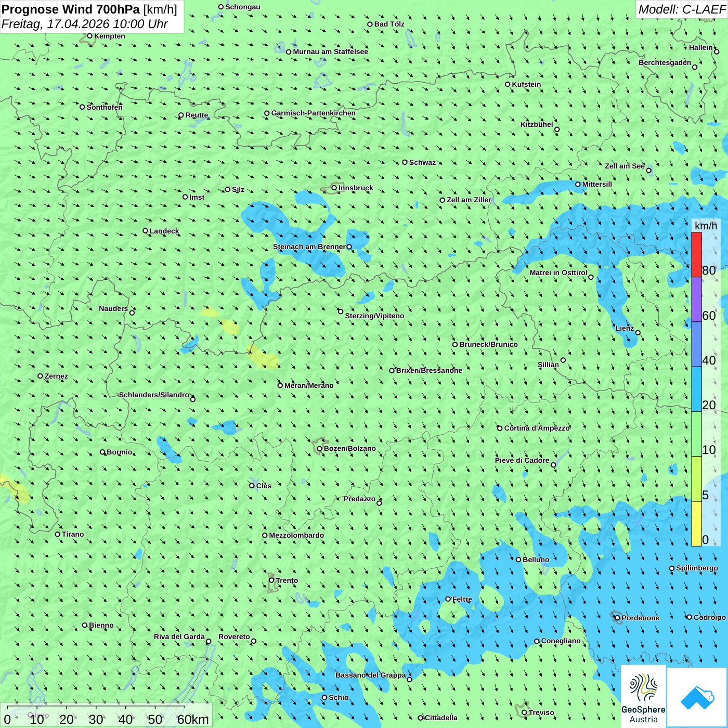
Task: Click the Trento city label
Action: (x=287, y=580)
